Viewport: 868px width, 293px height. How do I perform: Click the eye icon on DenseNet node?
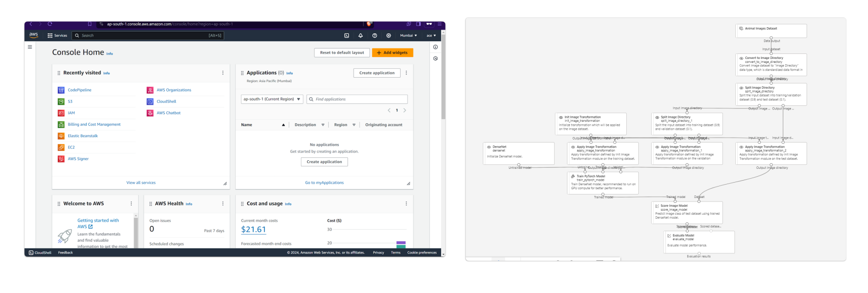point(489,147)
